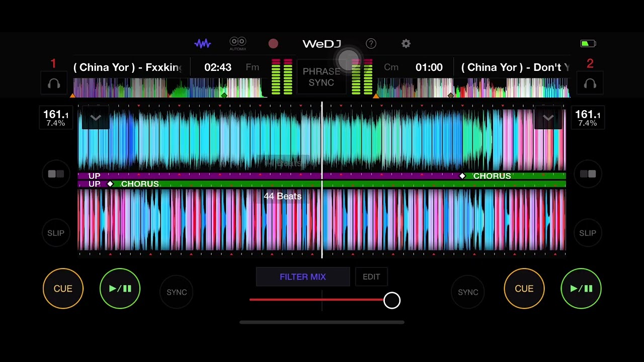Toggle headphone cue for deck 1
The width and height of the screenshot is (644, 362).
(54, 84)
